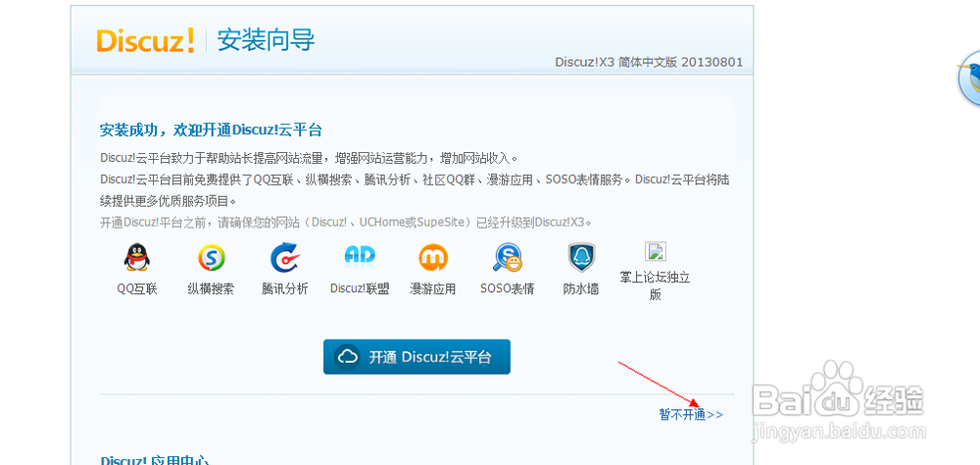This screenshot has height=465, width=980.
Task: Click the QQ互联 label
Action: tap(137, 288)
